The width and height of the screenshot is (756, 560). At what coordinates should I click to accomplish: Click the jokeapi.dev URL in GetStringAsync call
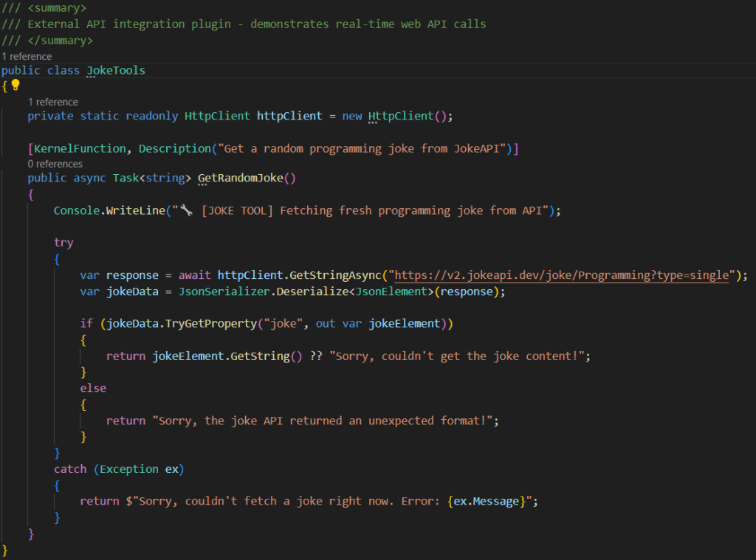coord(563,275)
